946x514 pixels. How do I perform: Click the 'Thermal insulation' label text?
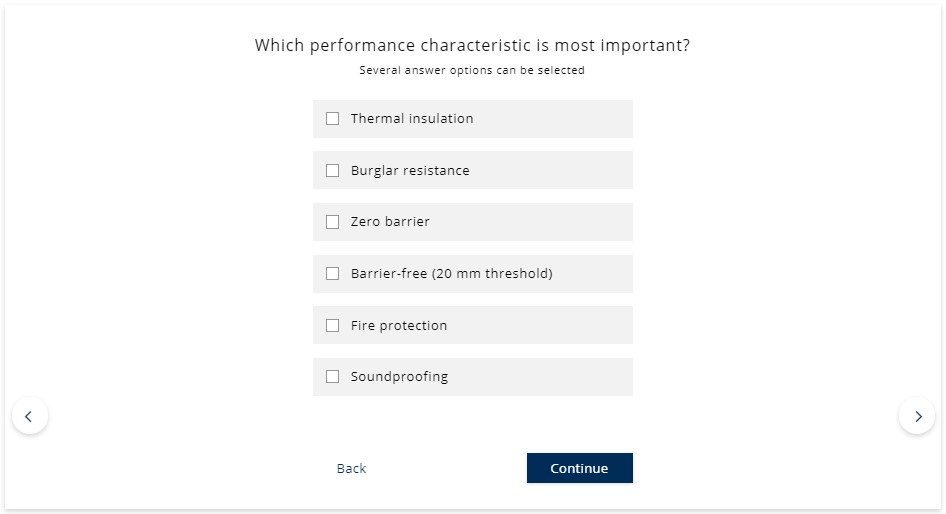pos(412,119)
